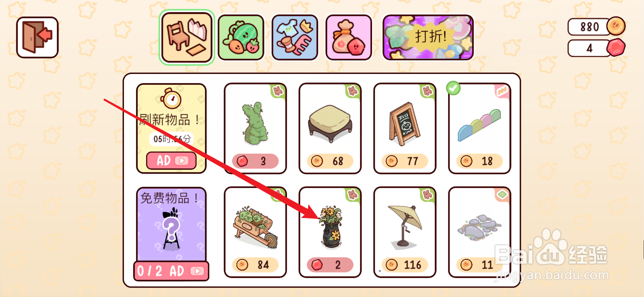Click the AD refresh items button

tap(171, 160)
